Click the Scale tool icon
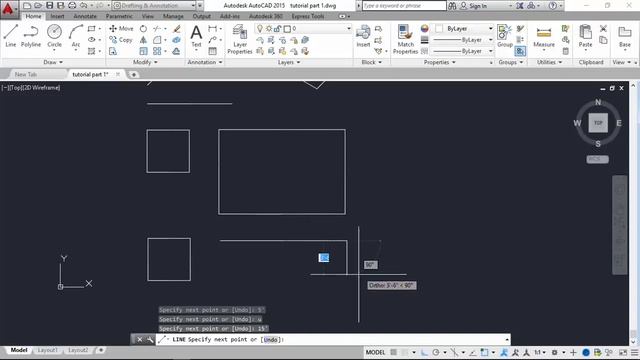This screenshot has width=640, height=360. [x=143, y=51]
